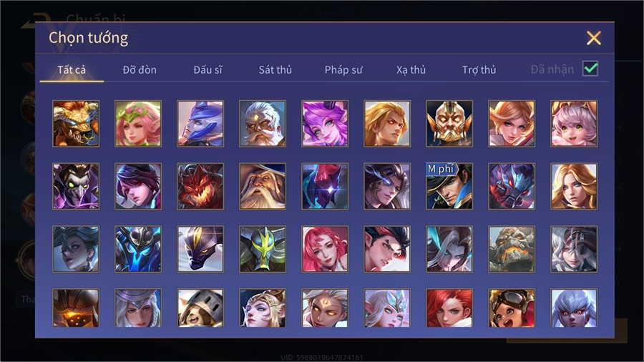644x362 pixels.
Task: Close the 'Chọn tướng' dialog
Action: click(x=593, y=38)
